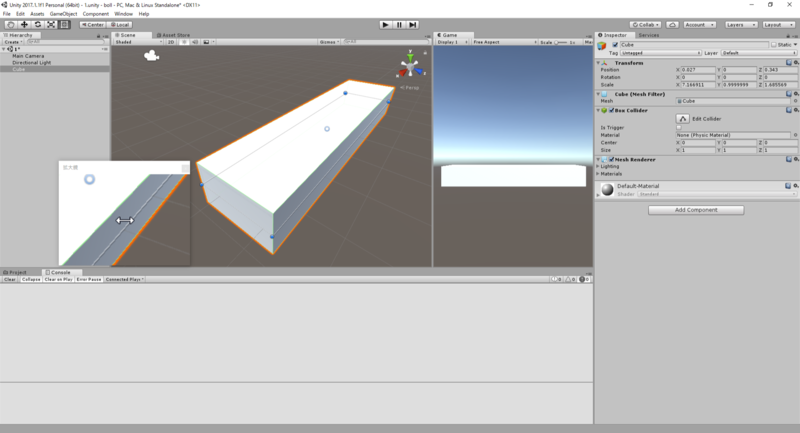Start Play mode

(386, 24)
